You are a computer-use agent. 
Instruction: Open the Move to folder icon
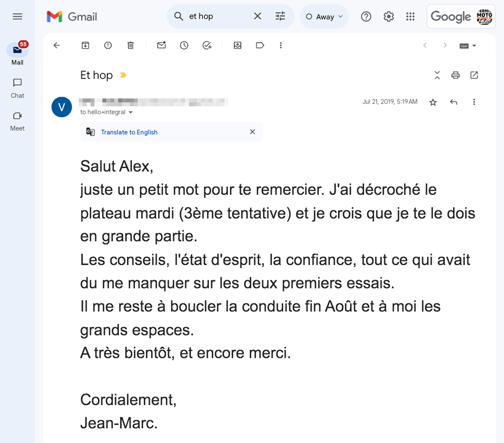click(237, 45)
